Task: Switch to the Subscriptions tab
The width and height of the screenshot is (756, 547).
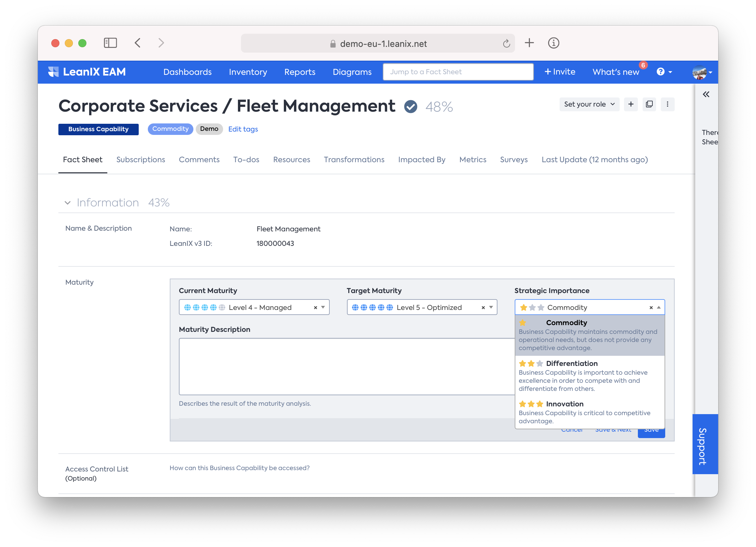Action: (140, 160)
